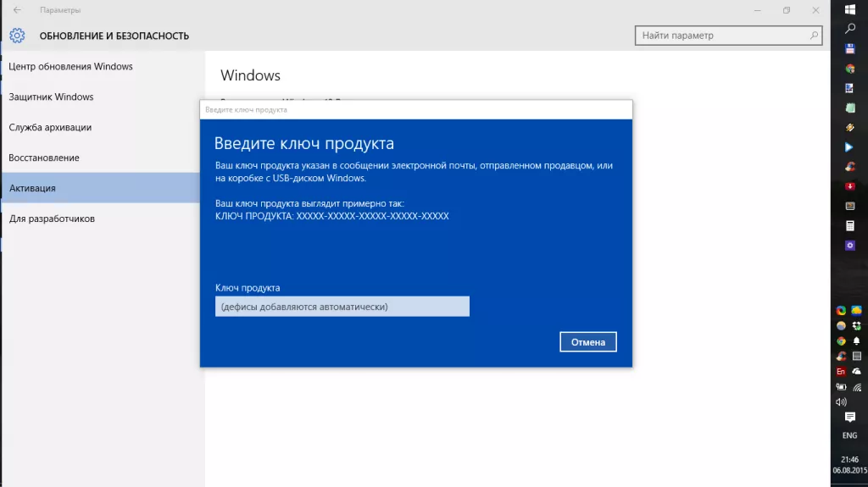
Task: Open the clock and date flyout
Action: tap(849, 463)
